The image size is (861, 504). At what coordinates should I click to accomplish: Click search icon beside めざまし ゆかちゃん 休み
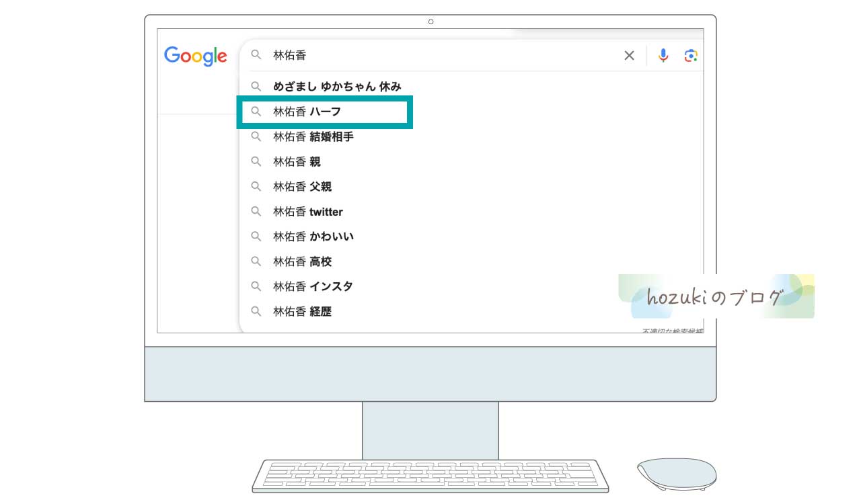click(x=256, y=87)
